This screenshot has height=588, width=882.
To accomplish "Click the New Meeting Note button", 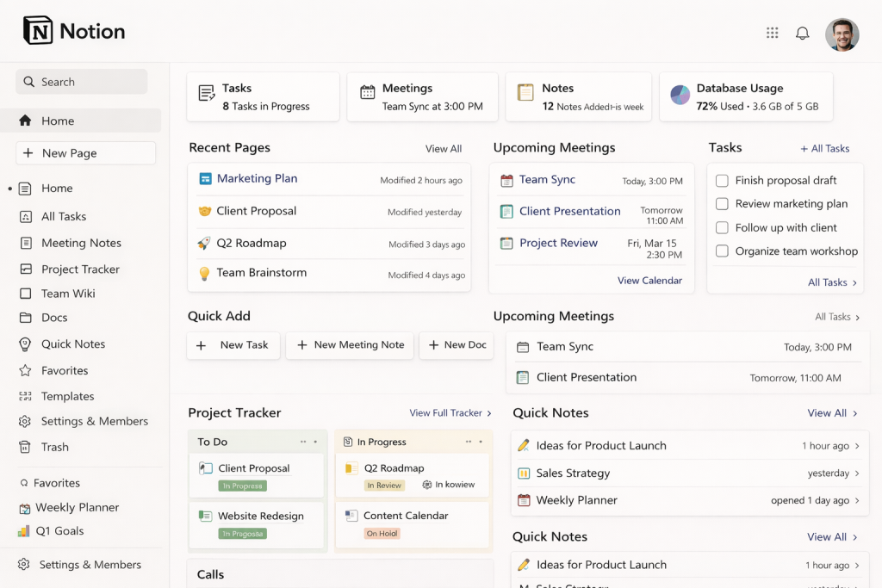I will [350, 345].
